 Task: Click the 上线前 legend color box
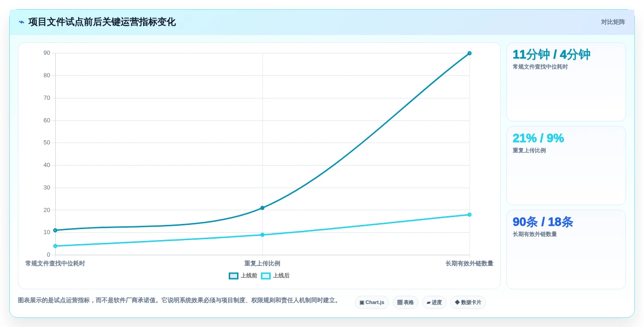(x=233, y=276)
